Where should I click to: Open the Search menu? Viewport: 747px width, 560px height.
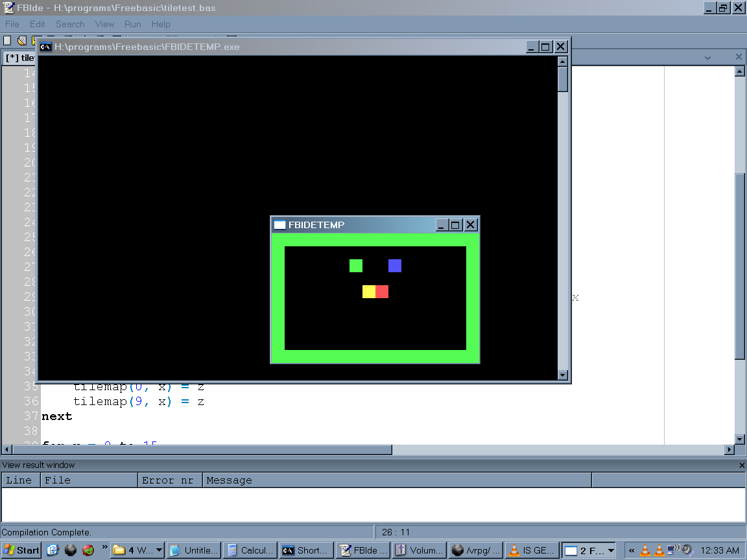pos(70,24)
